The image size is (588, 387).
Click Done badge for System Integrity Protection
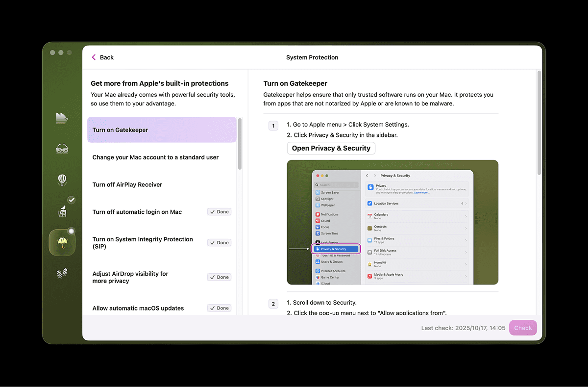coord(219,243)
